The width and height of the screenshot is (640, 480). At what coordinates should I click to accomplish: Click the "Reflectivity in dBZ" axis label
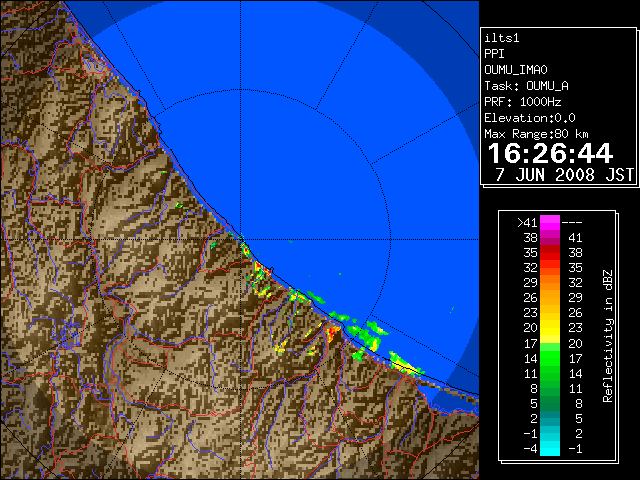[x=608, y=336]
